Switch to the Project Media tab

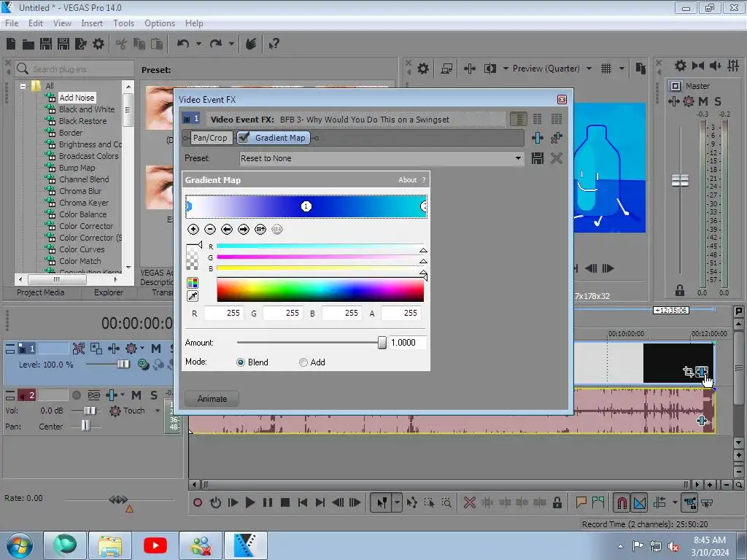(x=41, y=292)
